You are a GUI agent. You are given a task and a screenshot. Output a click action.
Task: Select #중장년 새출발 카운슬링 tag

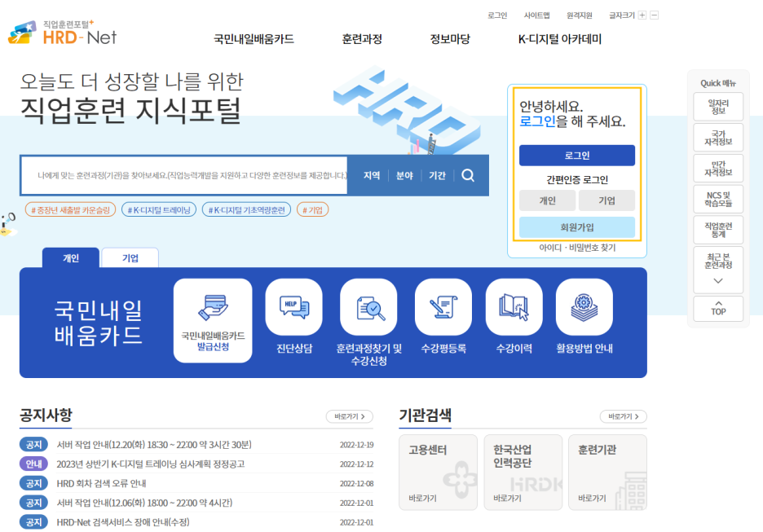[x=71, y=209]
